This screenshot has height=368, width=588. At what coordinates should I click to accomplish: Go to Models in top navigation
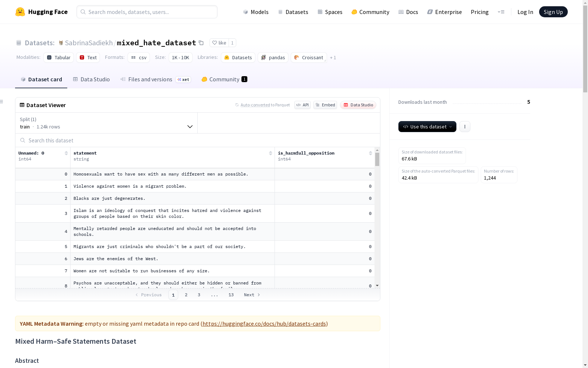coord(256,12)
